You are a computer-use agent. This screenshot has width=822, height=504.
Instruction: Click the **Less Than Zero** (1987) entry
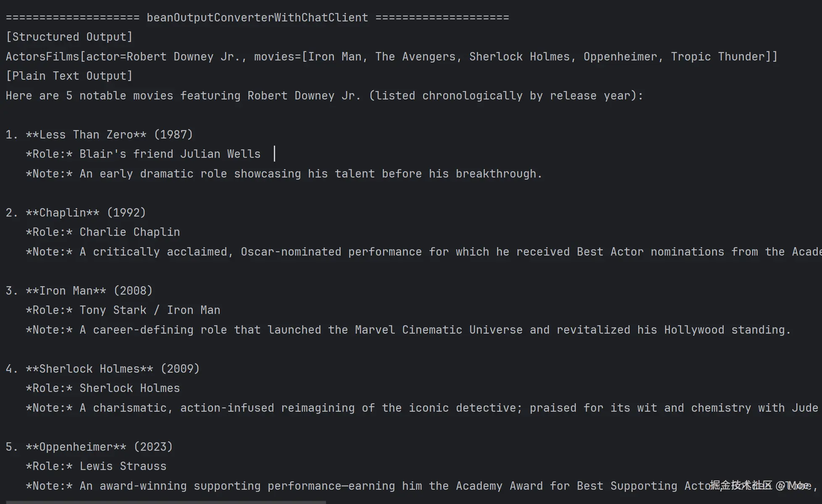point(109,135)
